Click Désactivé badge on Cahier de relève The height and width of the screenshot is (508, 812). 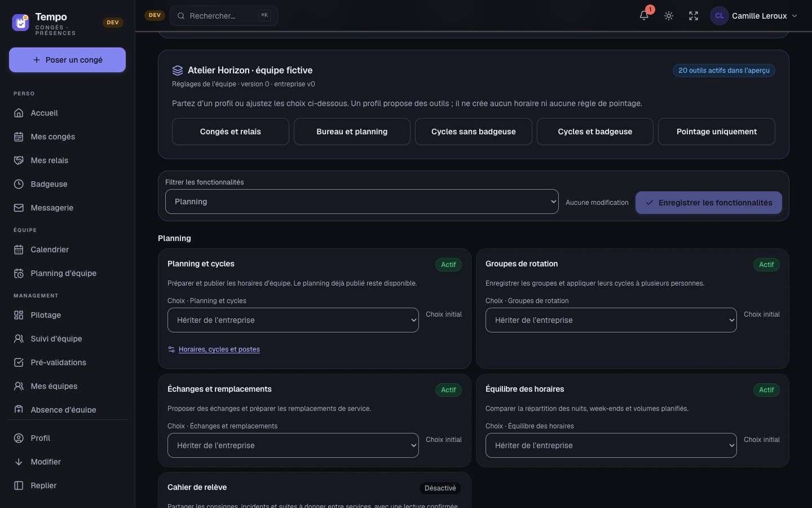[x=440, y=488]
